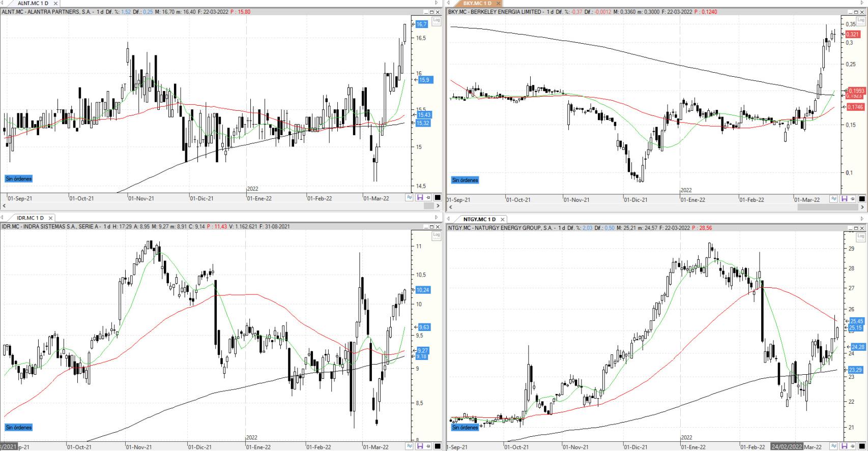
Task: Open indicators menu on BKY.MC chart
Action: point(834,199)
